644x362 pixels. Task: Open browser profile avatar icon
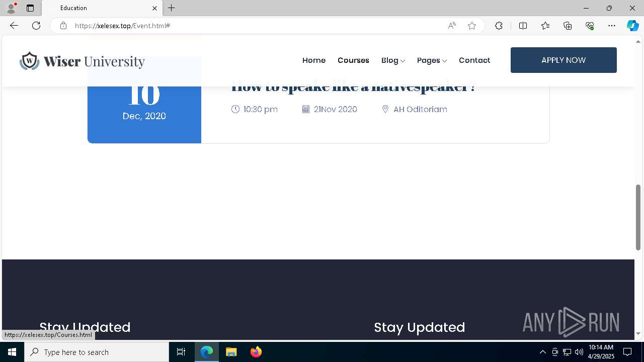[x=11, y=8]
